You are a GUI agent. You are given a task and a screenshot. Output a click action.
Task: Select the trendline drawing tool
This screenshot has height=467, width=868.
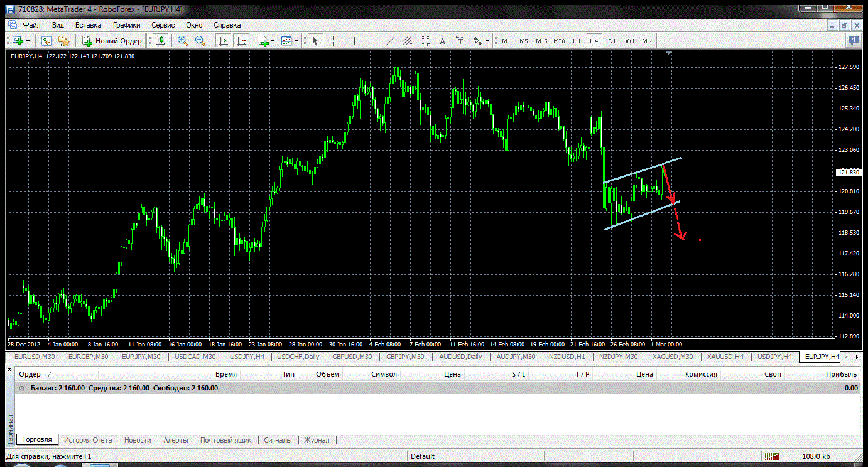pyautogui.click(x=389, y=41)
